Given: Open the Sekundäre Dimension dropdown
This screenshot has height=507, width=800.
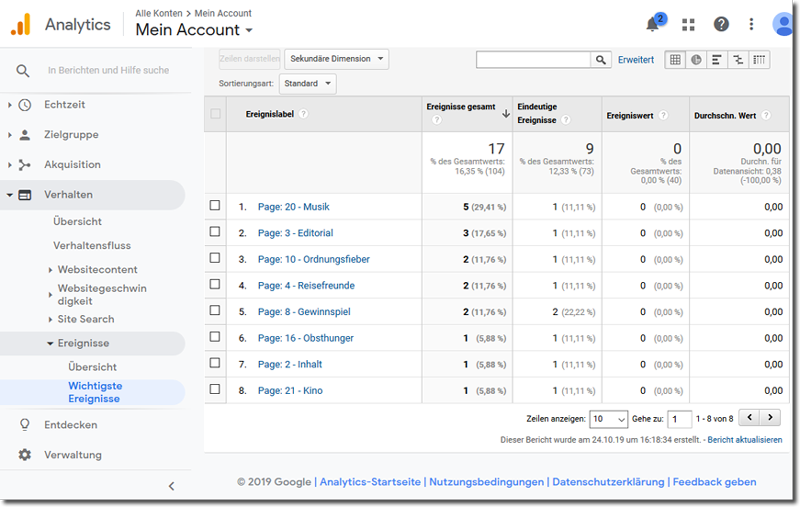Looking at the screenshot, I should point(337,59).
